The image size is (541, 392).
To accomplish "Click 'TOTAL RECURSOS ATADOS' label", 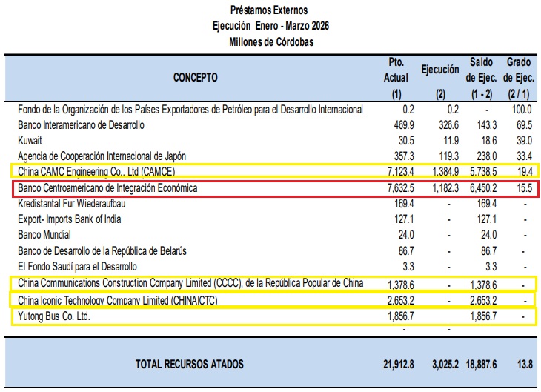I will tap(190, 364).
